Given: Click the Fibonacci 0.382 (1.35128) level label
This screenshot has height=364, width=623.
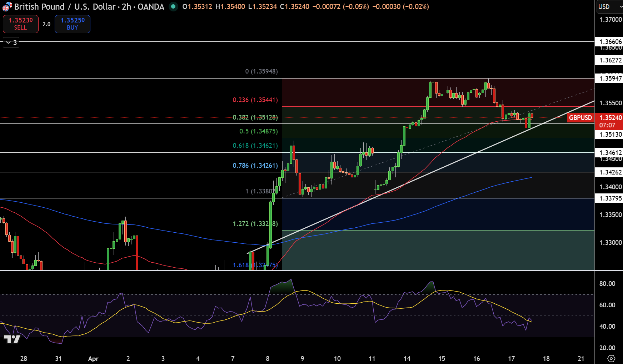Looking at the screenshot, I should [x=255, y=117].
